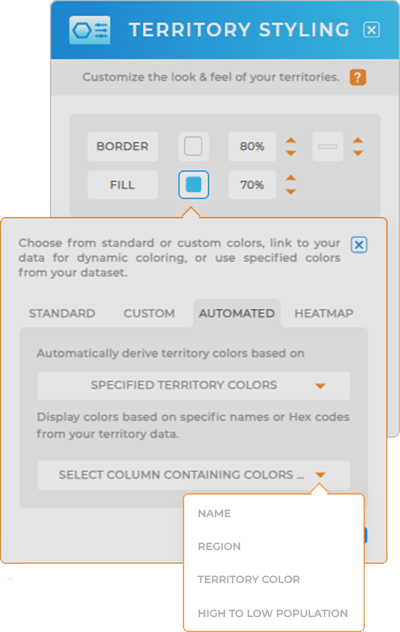Switch to the Custom tab
Viewport: 400px width, 632px height.
[149, 313]
